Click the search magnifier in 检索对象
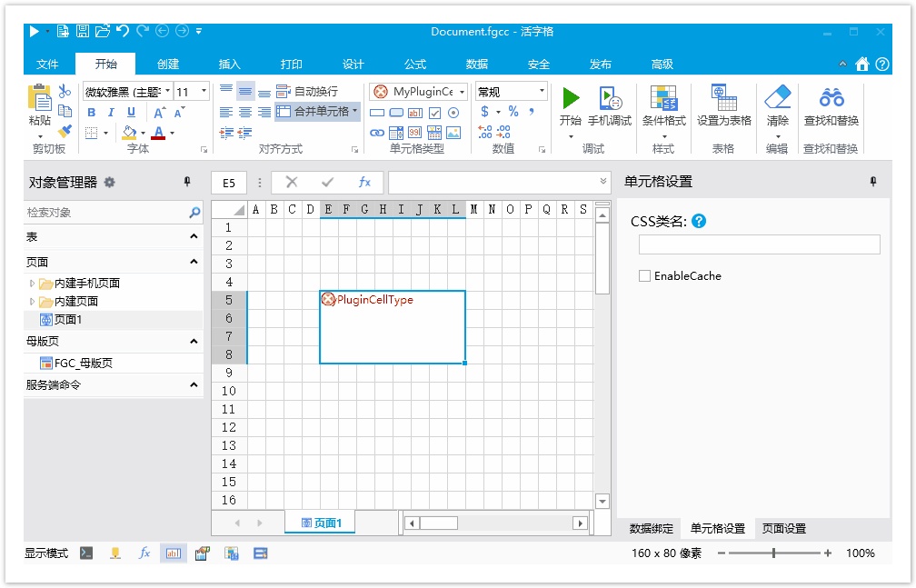Viewport: 916px width, 588px height. pyautogui.click(x=194, y=213)
